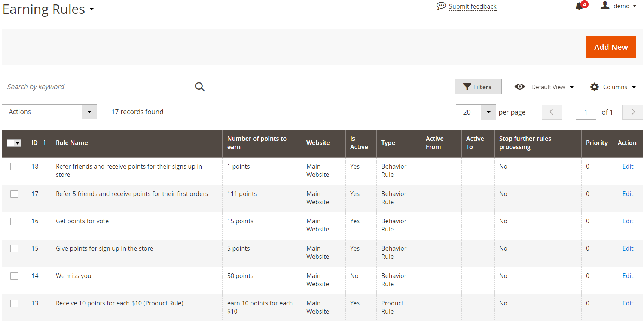Viewport: 644px width, 321px height.
Task: Edit rule ID 18
Action: [x=628, y=166]
